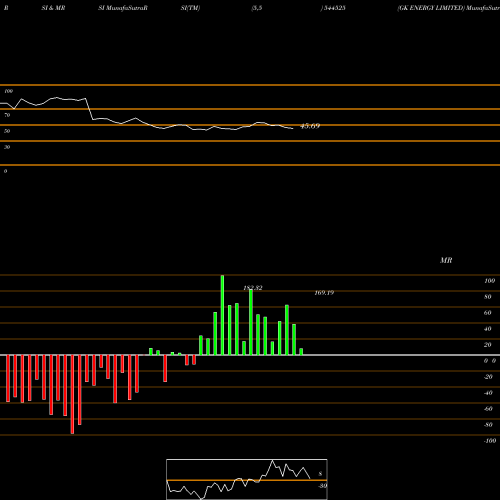500x500 pixels.
Task: Click the RSI axis label 30
Action: [7, 147]
